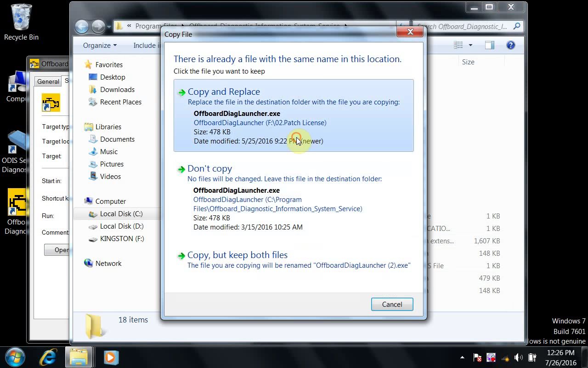Open the Organize dropdown menu
588x368 pixels.
pos(100,46)
